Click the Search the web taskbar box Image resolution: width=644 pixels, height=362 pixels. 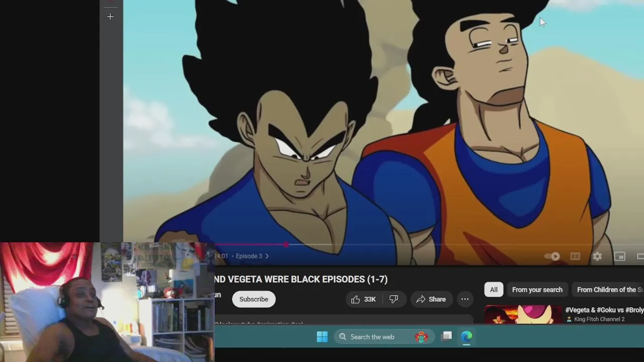click(x=383, y=337)
